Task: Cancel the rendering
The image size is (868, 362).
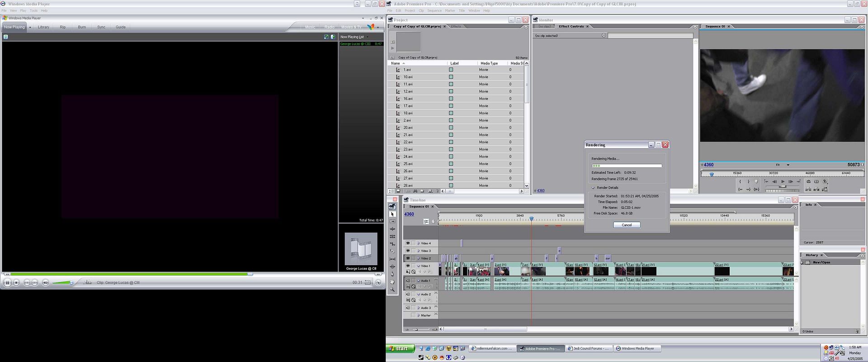Action: coord(627,225)
